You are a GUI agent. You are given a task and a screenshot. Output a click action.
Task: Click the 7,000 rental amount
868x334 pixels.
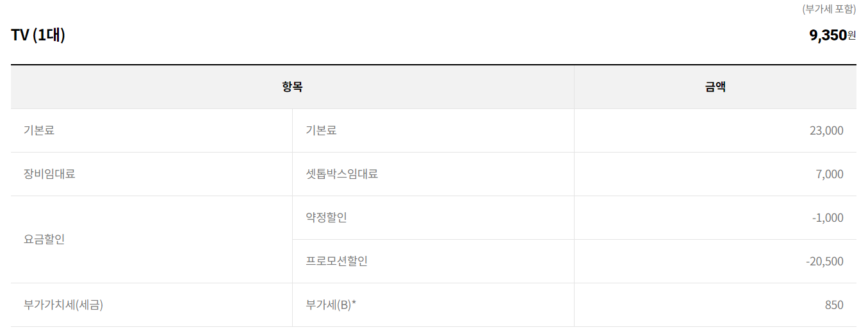(x=830, y=174)
